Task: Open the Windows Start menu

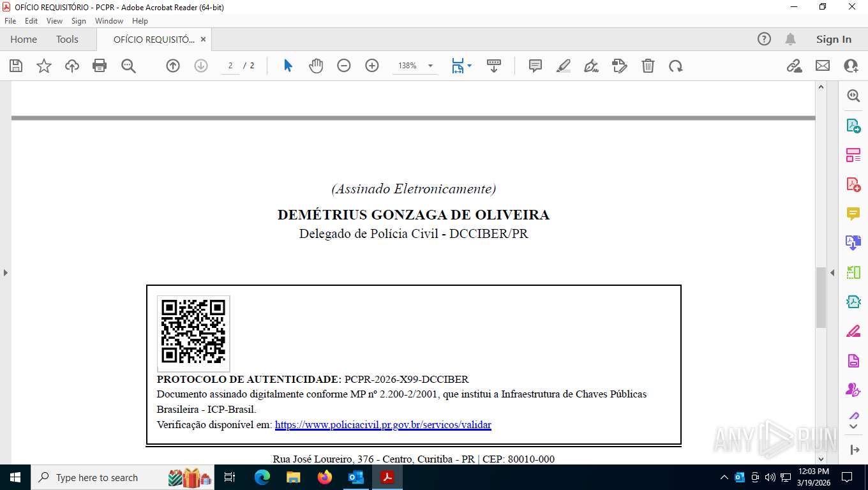Action: pos(15,477)
